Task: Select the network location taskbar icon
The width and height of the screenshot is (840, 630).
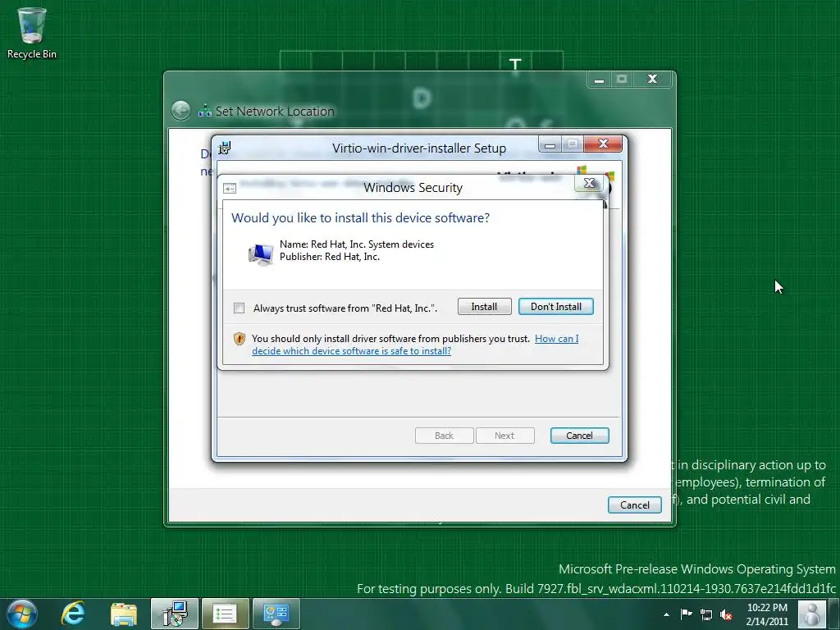Action: tap(276, 614)
